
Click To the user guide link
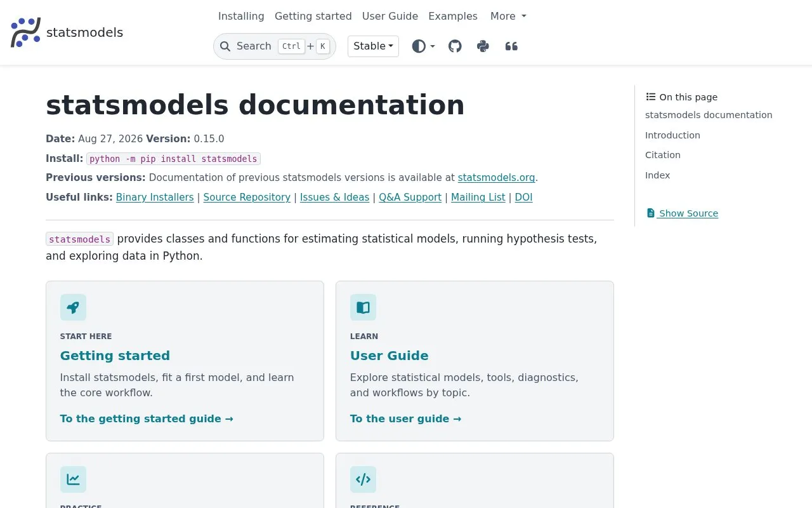point(405,418)
